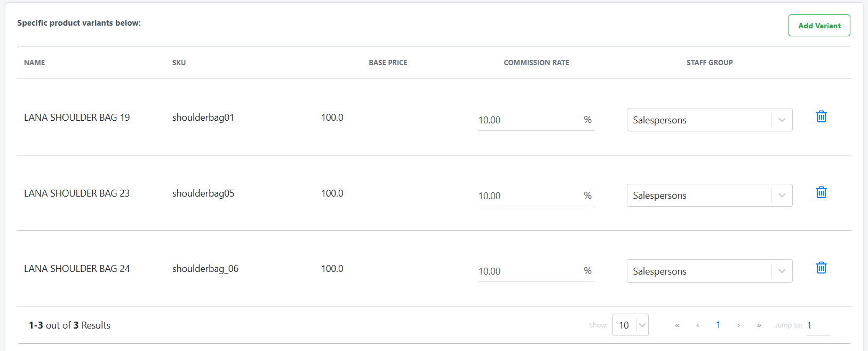Go to last page of results
The image size is (868, 351).
[x=759, y=325]
